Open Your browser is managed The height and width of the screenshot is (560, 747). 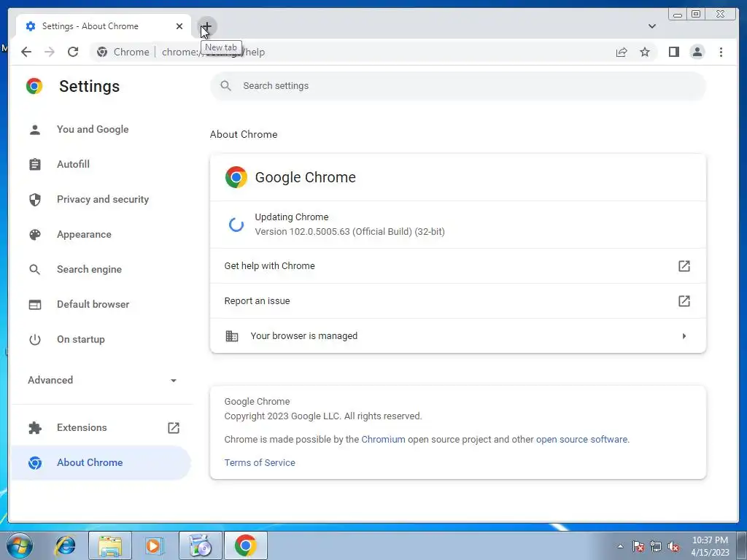458,335
